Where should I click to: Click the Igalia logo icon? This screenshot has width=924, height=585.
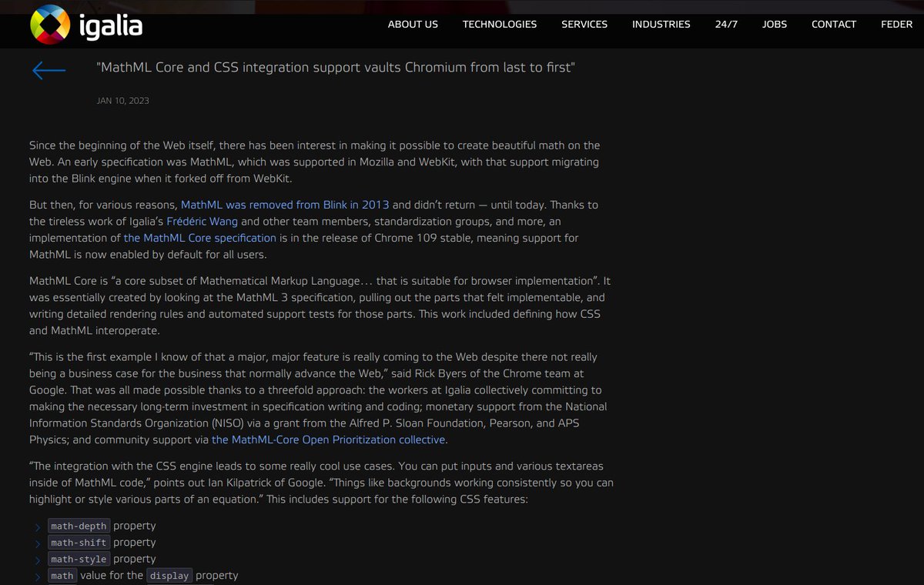(x=50, y=25)
